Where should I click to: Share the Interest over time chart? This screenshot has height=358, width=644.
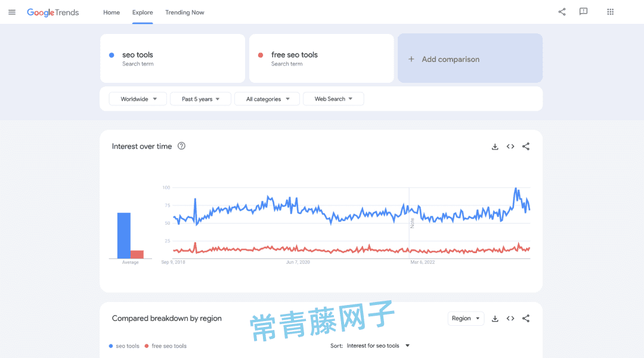[x=526, y=147]
